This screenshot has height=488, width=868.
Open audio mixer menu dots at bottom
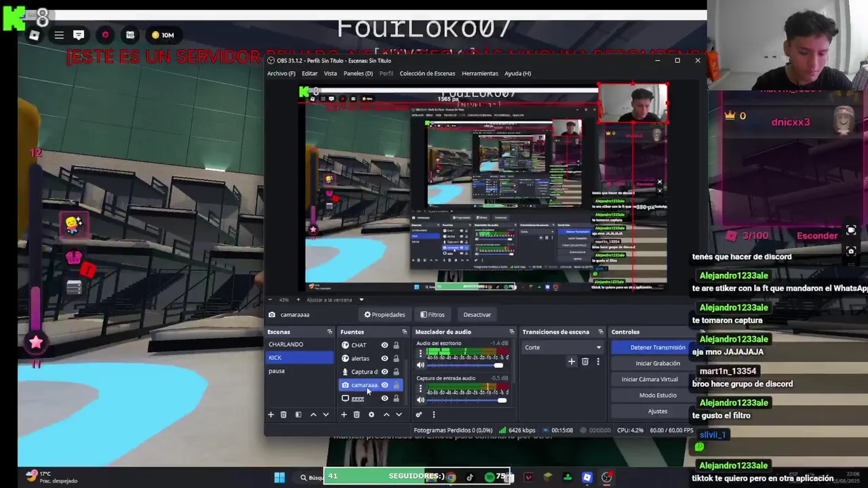click(x=433, y=415)
